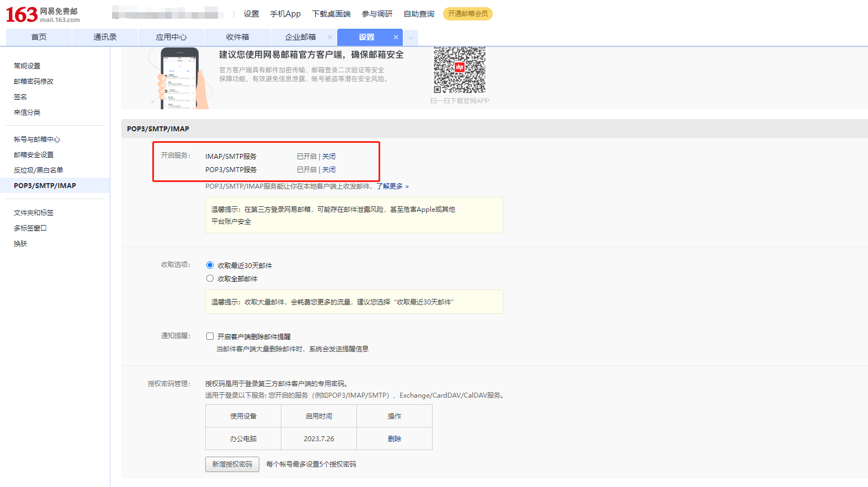The width and height of the screenshot is (868, 487).
Task: Enable 开启客户端删除邮件提醒 checkbox
Action: tap(210, 336)
